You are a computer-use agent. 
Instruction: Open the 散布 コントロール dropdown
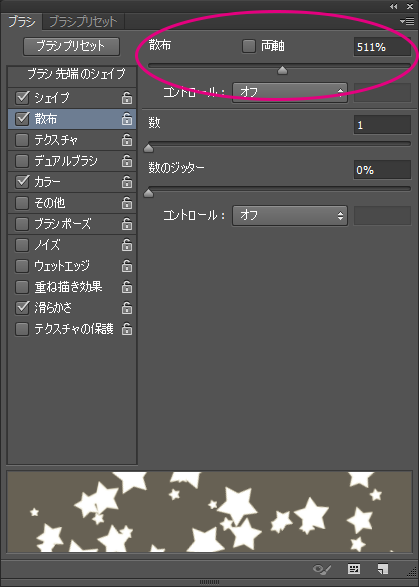290,92
